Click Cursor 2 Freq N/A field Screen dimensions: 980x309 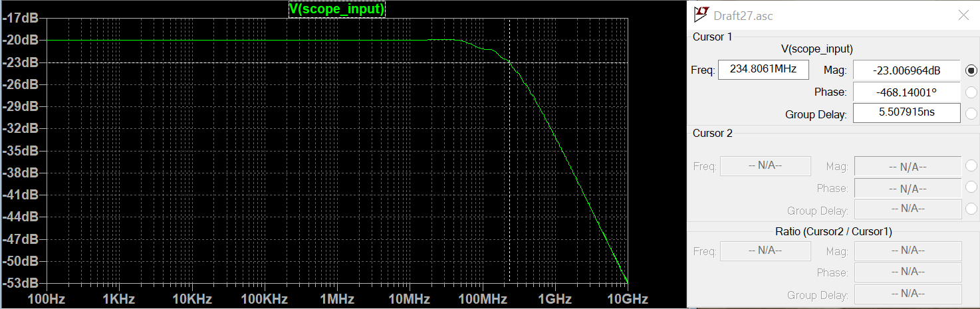pos(765,165)
